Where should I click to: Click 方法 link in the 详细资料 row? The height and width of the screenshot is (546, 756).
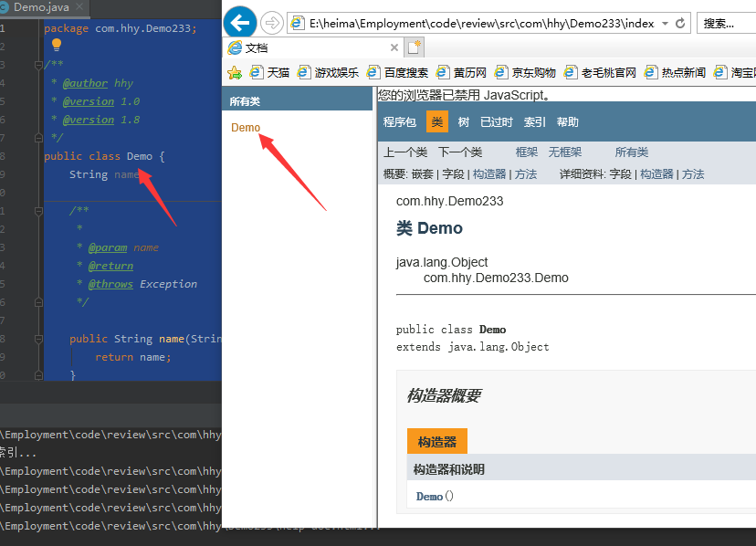coord(693,174)
